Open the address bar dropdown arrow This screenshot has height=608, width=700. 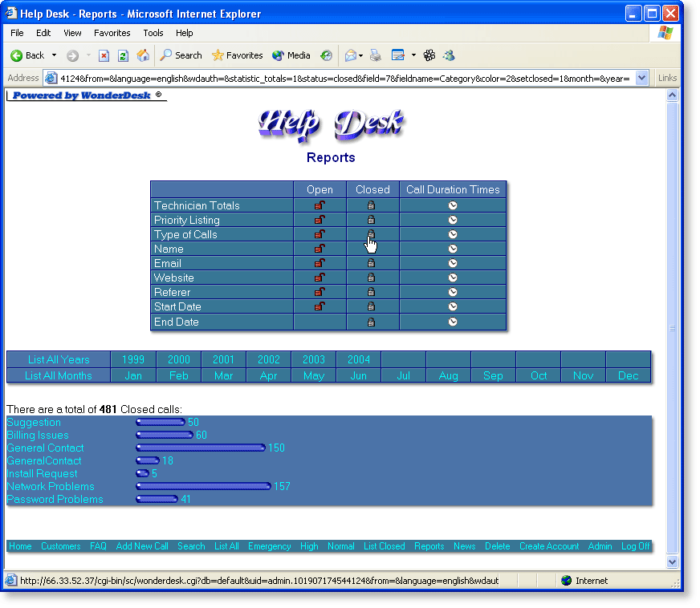tap(642, 78)
